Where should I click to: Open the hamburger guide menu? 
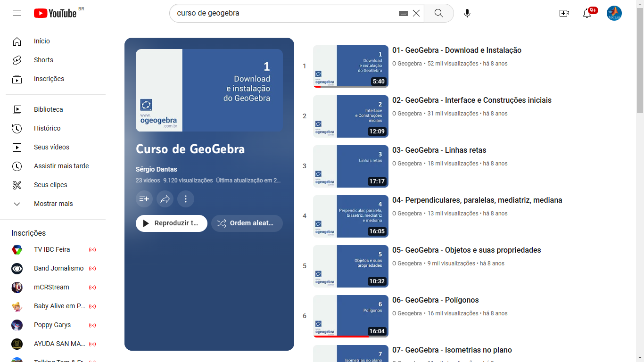click(x=17, y=13)
